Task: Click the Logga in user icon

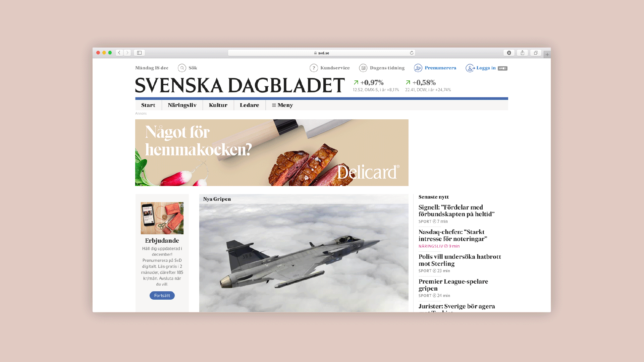Action: pyautogui.click(x=470, y=68)
